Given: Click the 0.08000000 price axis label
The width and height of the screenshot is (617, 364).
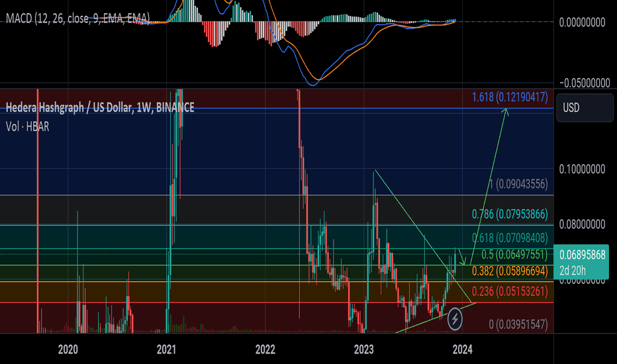Looking at the screenshot, I should pyautogui.click(x=582, y=225).
